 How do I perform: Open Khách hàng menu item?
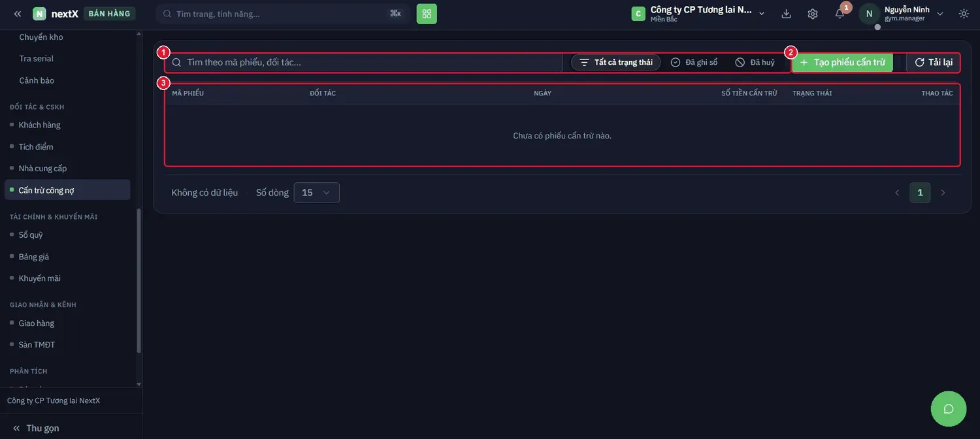tap(39, 125)
